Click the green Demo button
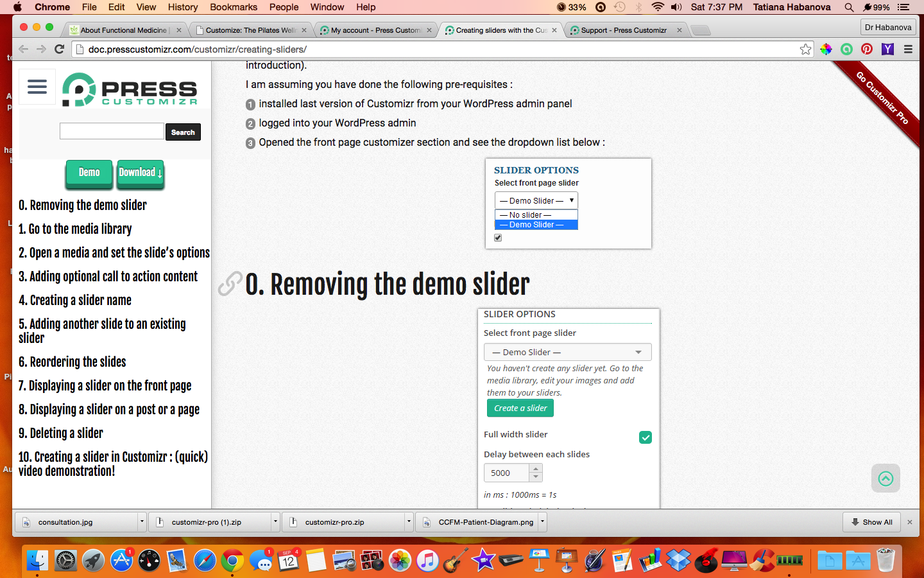Image resolution: width=924 pixels, height=578 pixels. click(89, 173)
